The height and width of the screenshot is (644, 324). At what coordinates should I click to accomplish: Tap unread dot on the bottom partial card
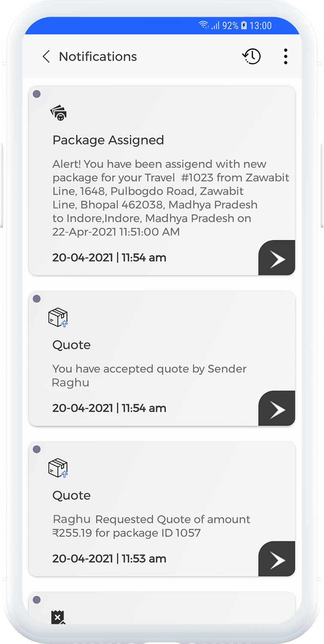click(37, 600)
